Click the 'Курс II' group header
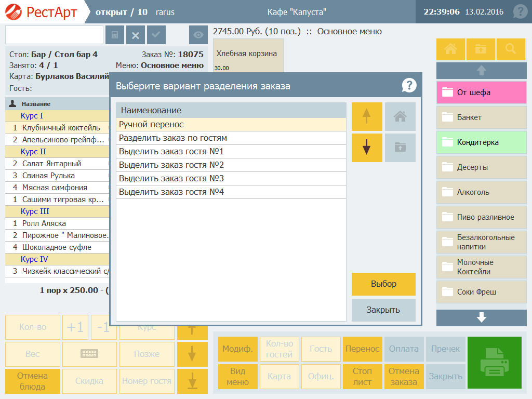 [57, 152]
